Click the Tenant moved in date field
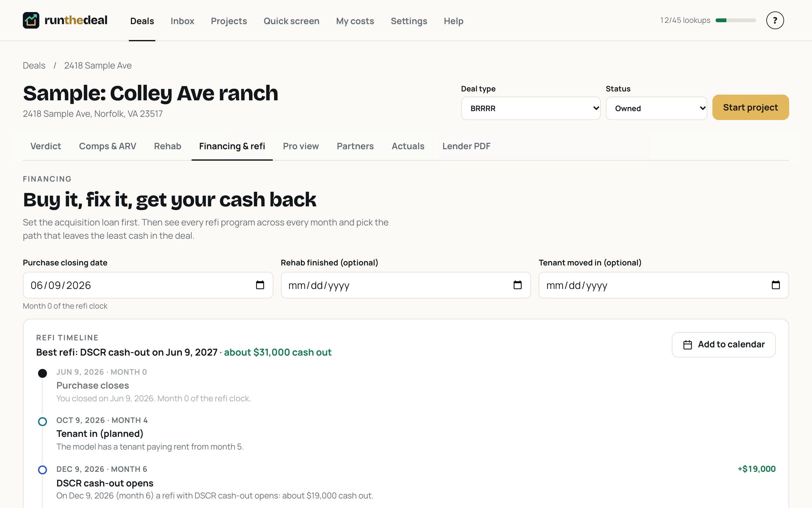 (663, 285)
